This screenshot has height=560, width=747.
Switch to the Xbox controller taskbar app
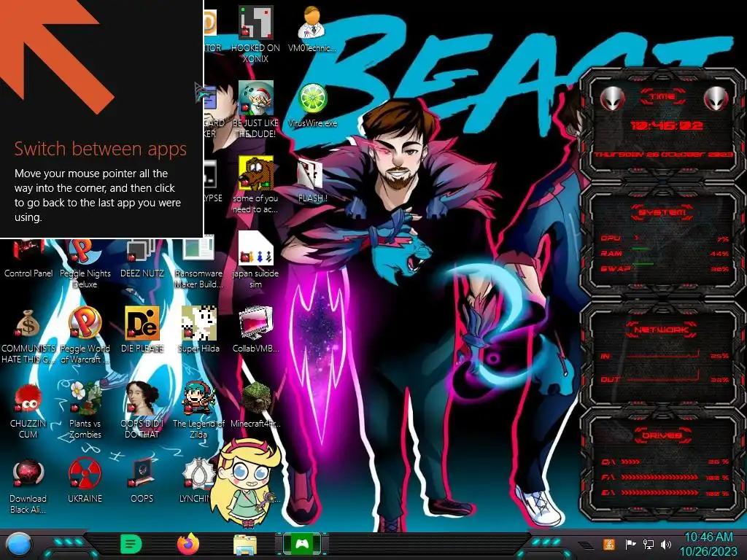click(x=302, y=544)
